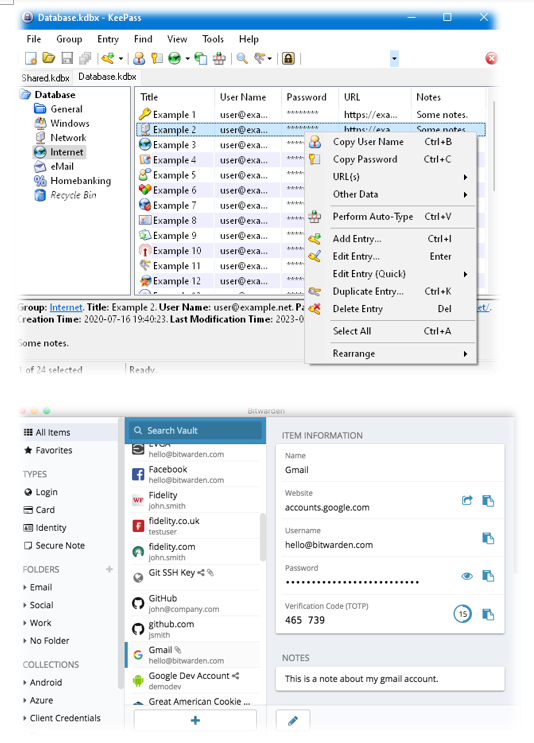Click the Show Entries toolbar icon
This screenshot has width=534, height=743.
(x=260, y=58)
